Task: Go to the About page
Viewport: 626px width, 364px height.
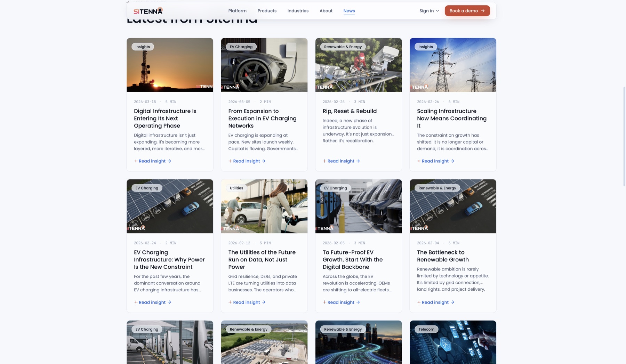Action: (326, 11)
